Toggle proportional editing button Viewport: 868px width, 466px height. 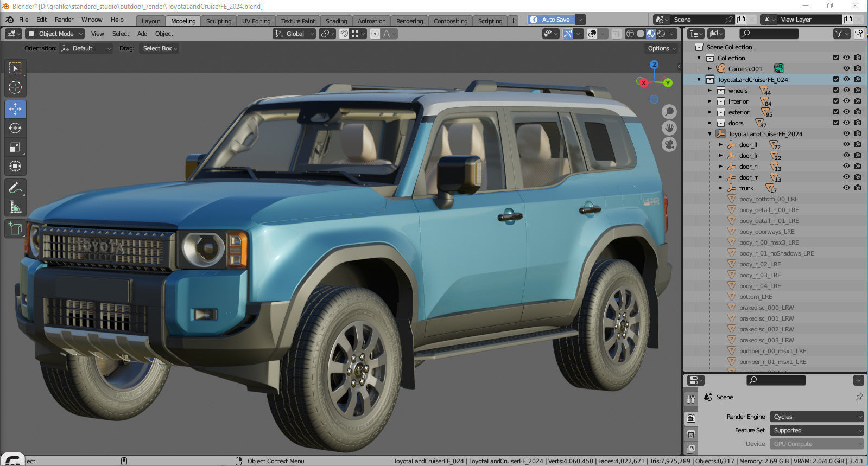(375, 34)
